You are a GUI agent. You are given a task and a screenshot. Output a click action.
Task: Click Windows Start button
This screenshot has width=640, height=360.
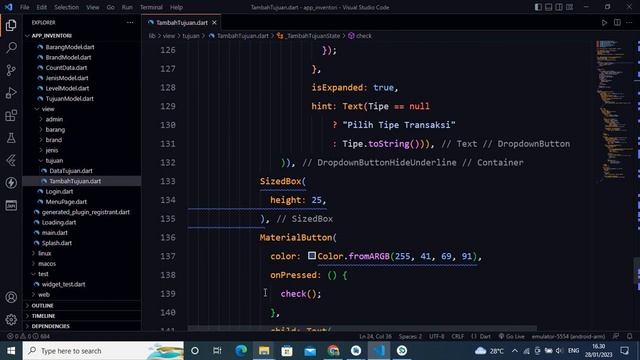click(11, 351)
